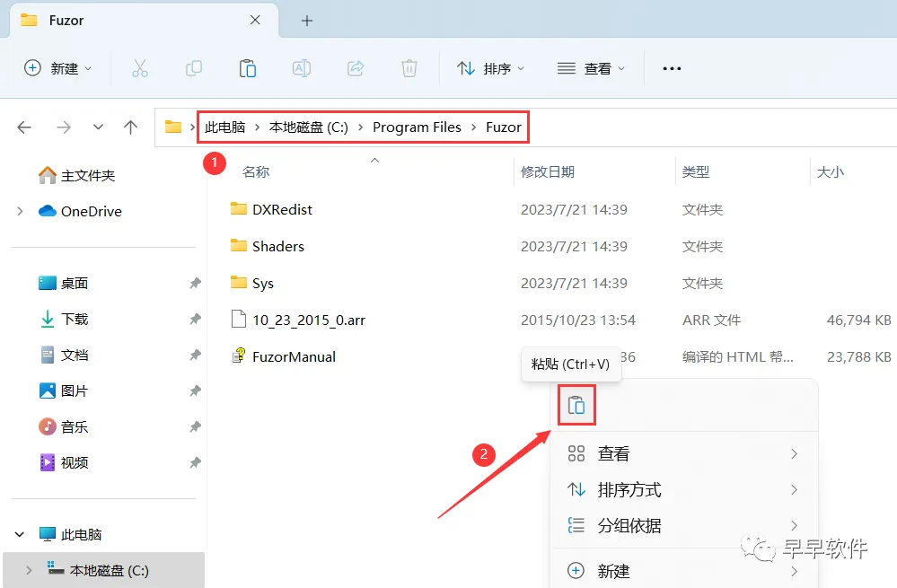Open 文档 in quick access
The image size is (897, 588).
click(64, 355)
